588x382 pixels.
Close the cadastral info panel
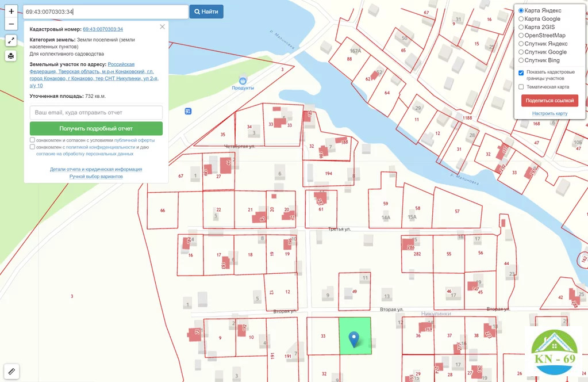(162, 26)
